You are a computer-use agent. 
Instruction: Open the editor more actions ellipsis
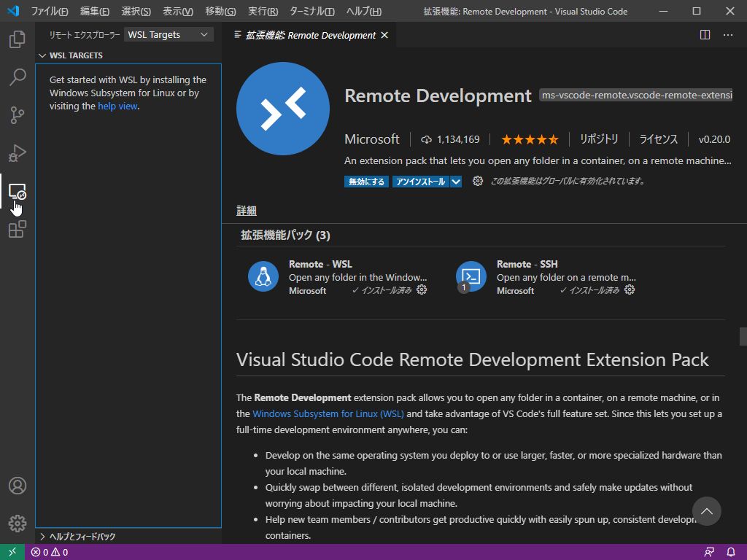click(728, 35)
